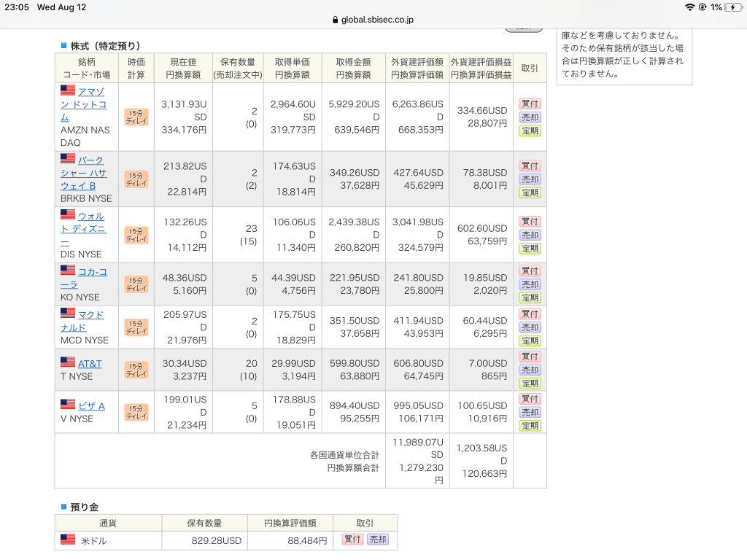747x560 pixels.
Task: Click 定期 button in Visa row
Action: click(530, 426)
